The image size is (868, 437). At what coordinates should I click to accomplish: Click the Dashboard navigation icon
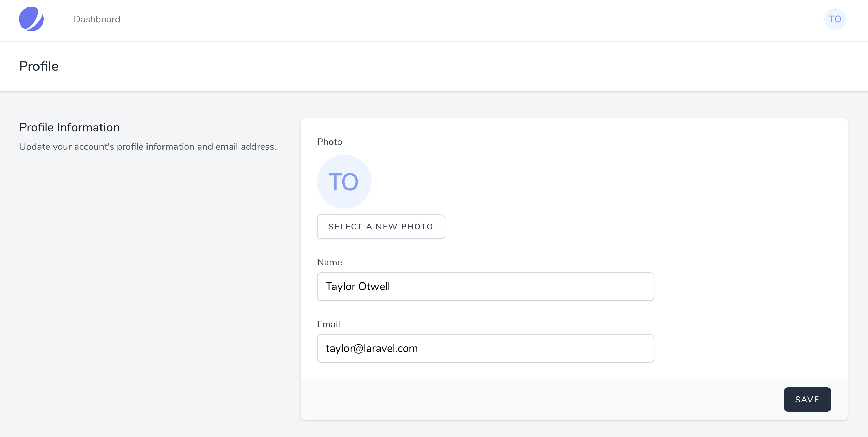coord(31,19)
